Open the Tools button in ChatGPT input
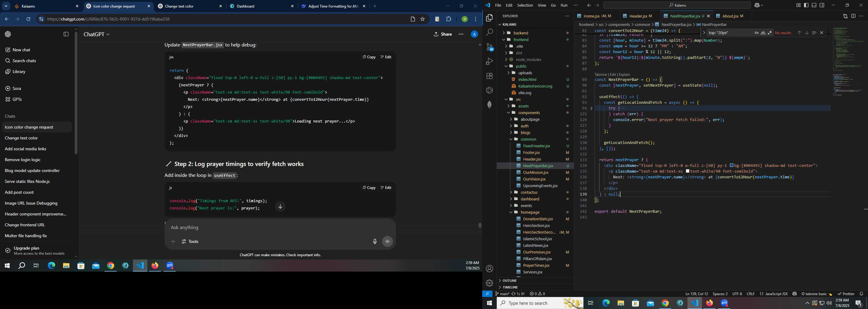This screenshot has height=309, width=868. pyautogui.click(x=190, y=241)
